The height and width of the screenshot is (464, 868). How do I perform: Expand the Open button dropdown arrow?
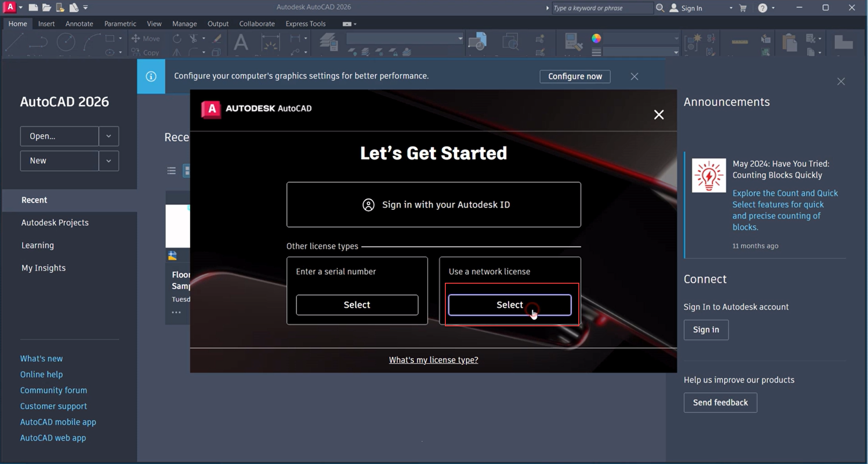click(x=108, y=136)
